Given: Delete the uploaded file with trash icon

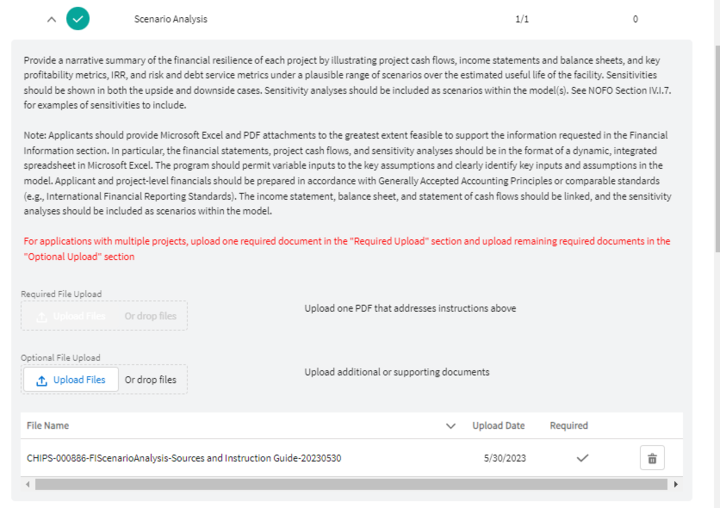Looking at the screenshot, I should 652,458.
